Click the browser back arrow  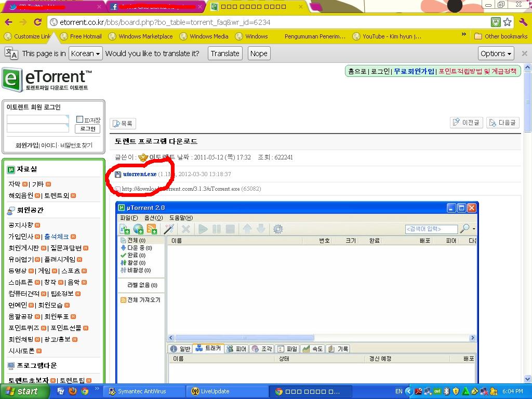[8, 22]
